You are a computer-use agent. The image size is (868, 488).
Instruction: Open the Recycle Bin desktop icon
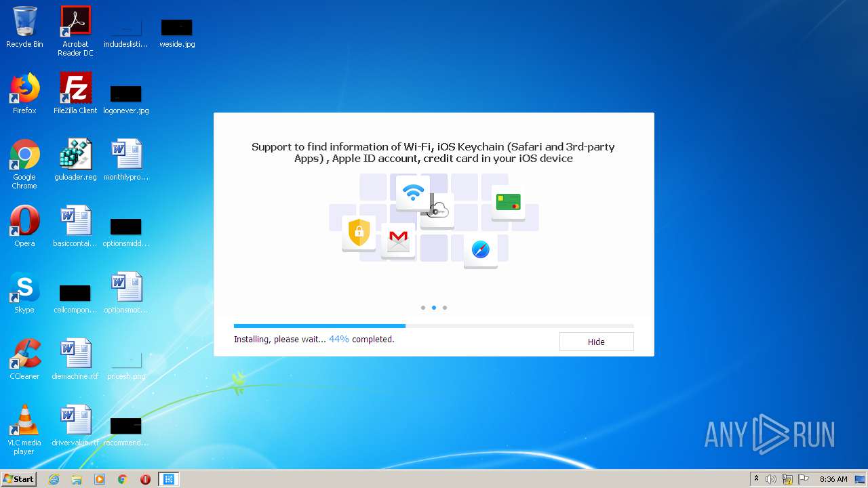click(24, 27)
